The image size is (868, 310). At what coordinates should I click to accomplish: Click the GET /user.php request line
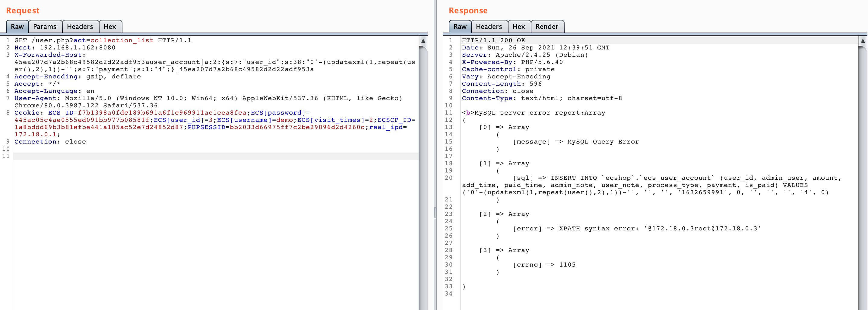click(x=103, y=40)
